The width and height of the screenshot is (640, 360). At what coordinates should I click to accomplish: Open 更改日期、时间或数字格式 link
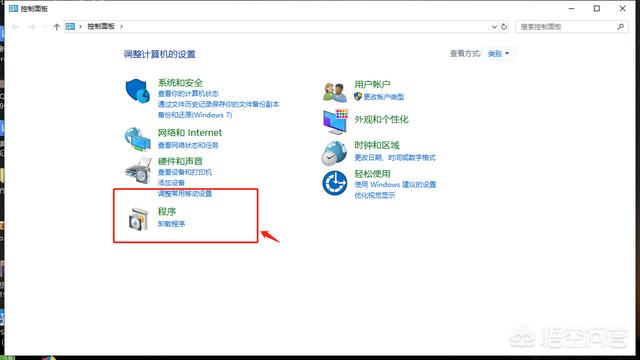pyautogui.click(x=395, y=157)
